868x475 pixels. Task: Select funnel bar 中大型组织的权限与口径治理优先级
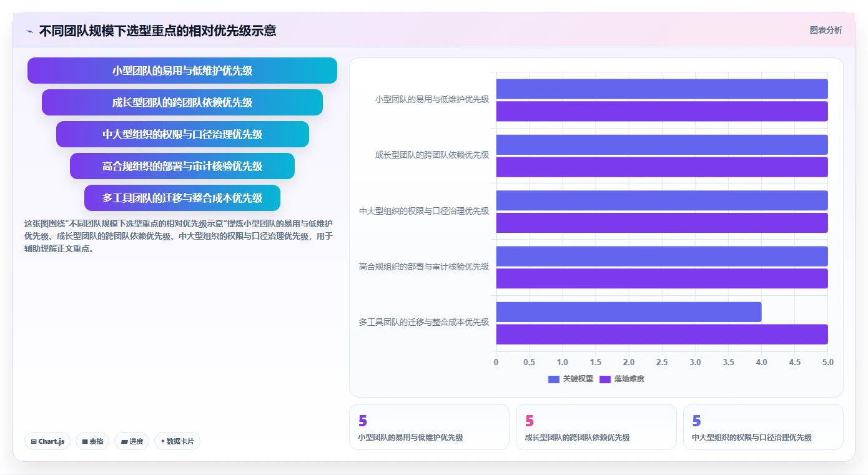click(182, 134)
